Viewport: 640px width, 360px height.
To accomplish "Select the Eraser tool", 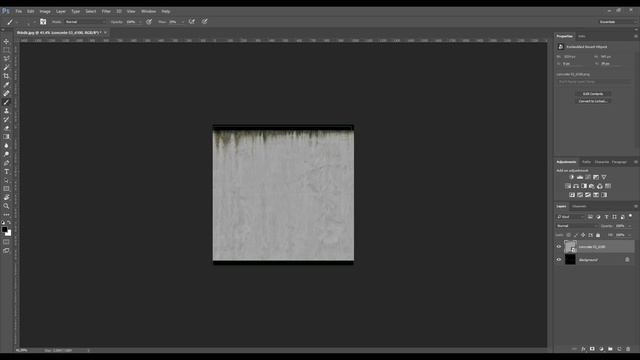I will 6,128.
